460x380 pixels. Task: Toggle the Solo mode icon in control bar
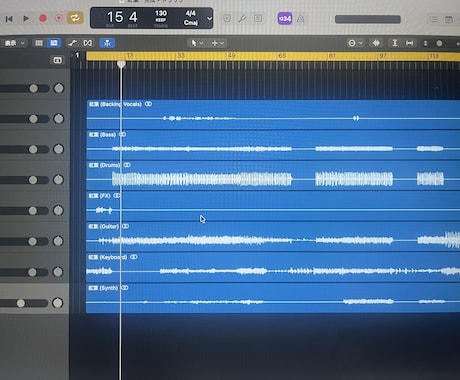tap(258, 18)
